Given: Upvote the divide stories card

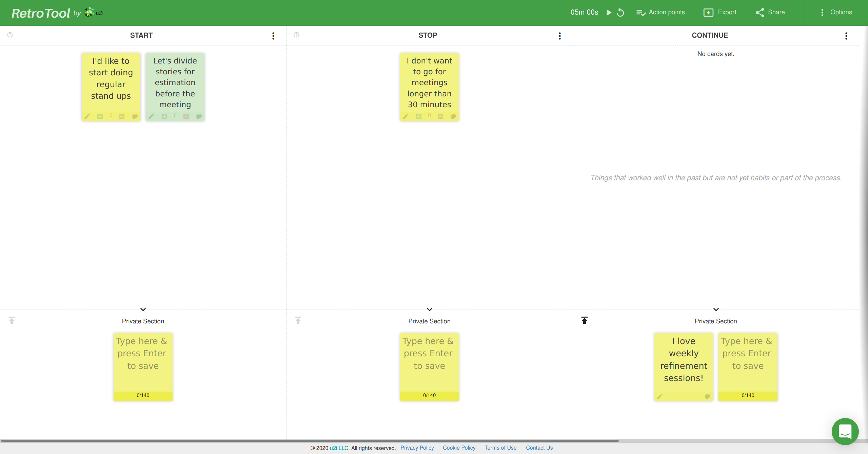Looking at the screenshot, I should click(164, 117).
